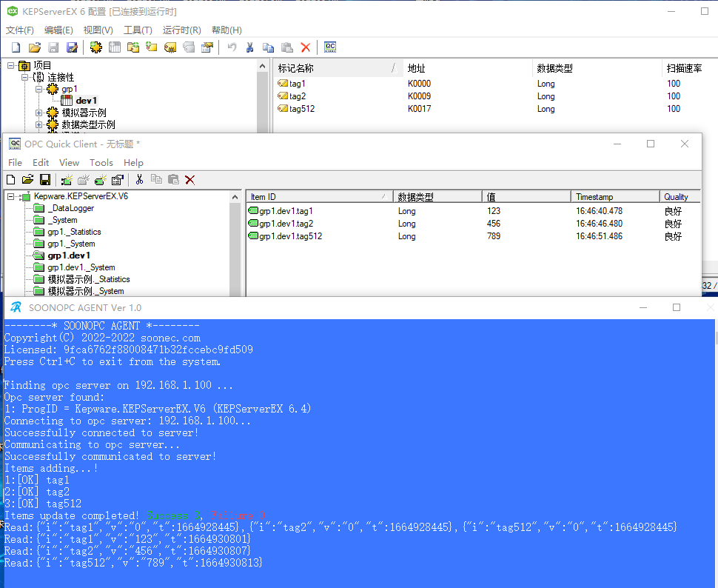
Task: Expand the 模拟器示例 channel node
Action: click(39, 113)
